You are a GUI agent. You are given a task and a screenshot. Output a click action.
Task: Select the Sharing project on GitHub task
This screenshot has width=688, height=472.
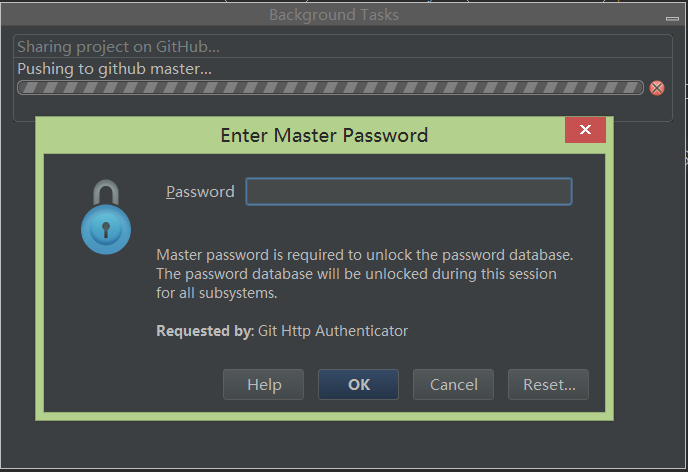119,47
